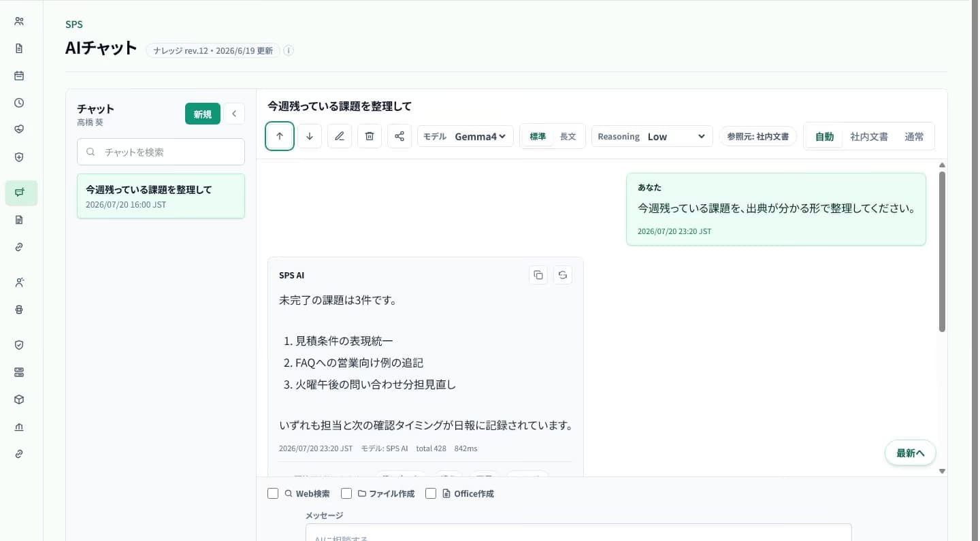Focus the メッセージ input box

coord(578,532)
